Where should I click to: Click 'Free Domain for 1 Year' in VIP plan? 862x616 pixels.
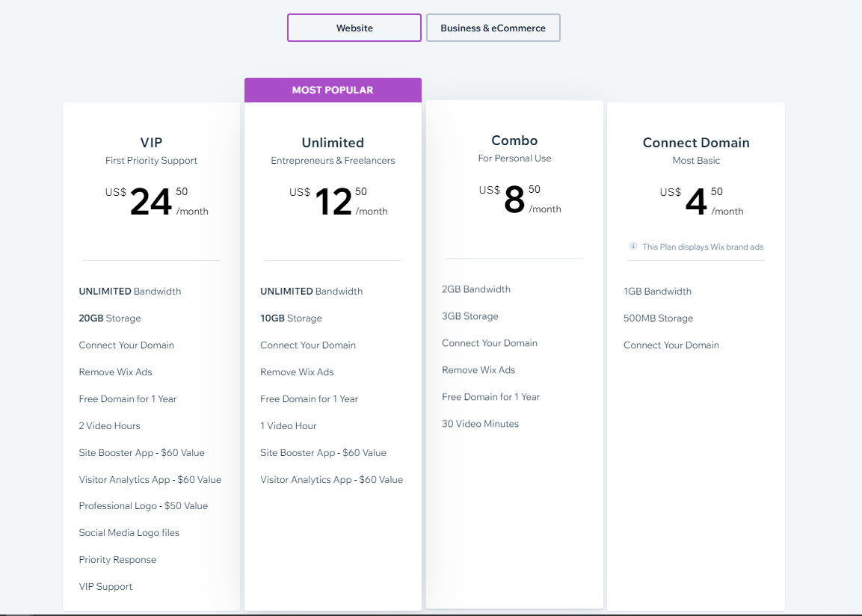click(128, 399)
